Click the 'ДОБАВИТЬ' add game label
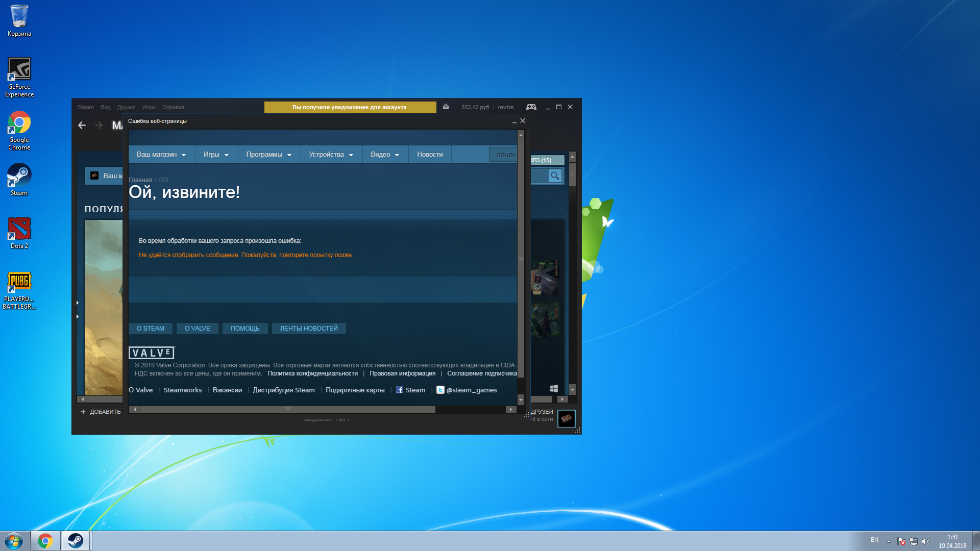The height and width of the screenshot is (551, 980). [106, 412]
